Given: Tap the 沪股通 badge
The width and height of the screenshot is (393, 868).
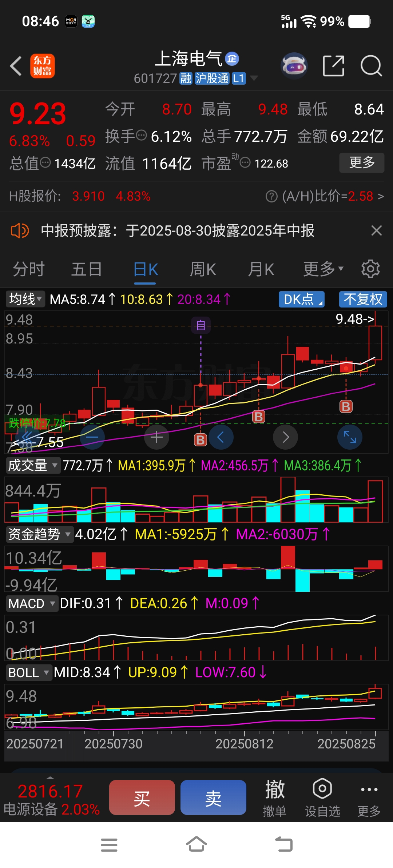Looking at the screenshot, I should (212, 79).
